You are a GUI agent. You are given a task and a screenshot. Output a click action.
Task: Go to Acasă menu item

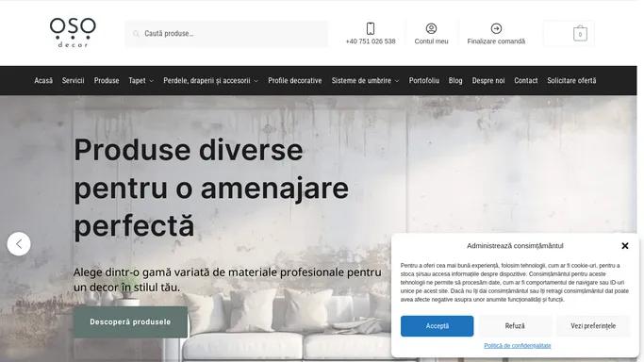point(43,80)
